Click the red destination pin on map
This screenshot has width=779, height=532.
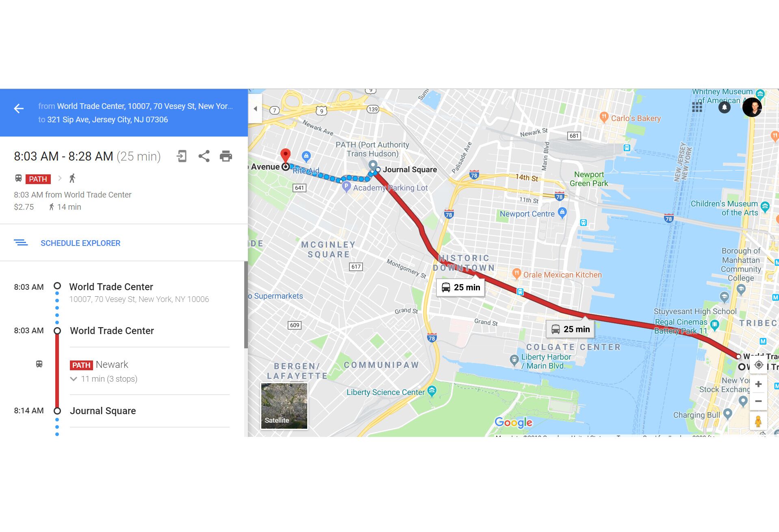point(286,156)
